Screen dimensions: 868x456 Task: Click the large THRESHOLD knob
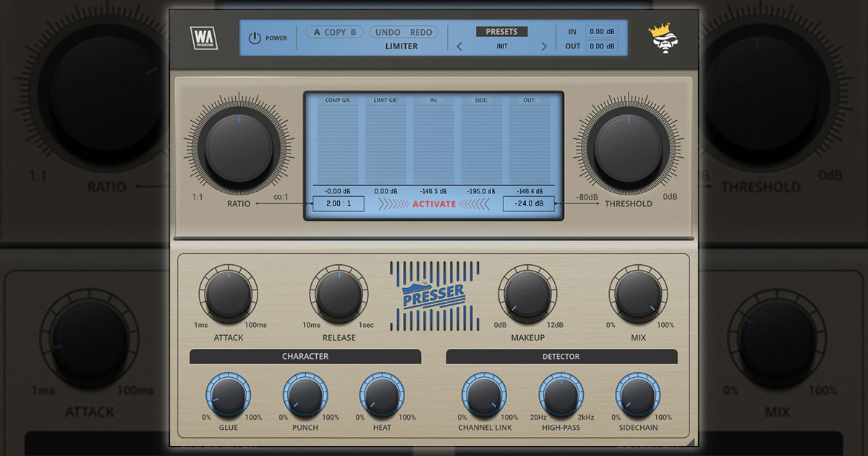(628, 147)
